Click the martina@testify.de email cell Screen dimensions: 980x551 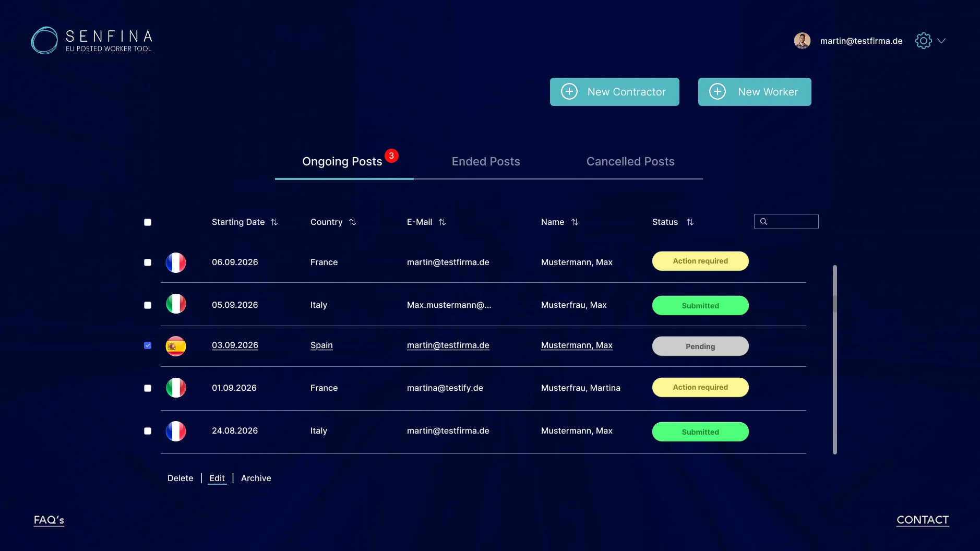point(445,388)
